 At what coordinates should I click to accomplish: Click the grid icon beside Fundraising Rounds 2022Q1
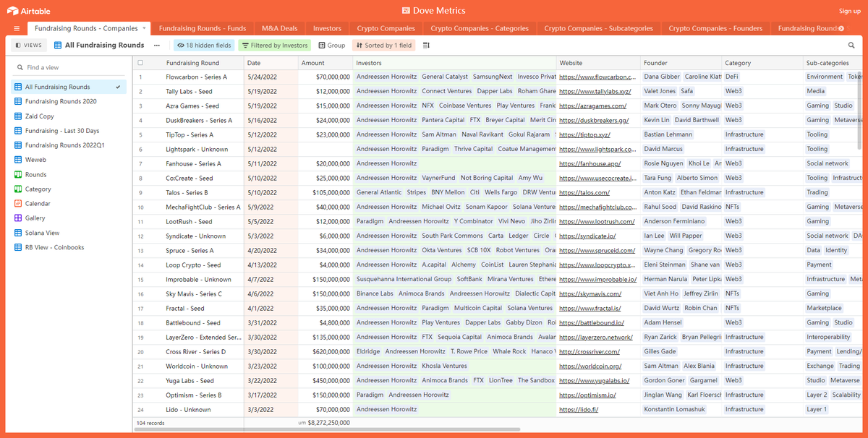pyautogui.click(x=18, y=145)
